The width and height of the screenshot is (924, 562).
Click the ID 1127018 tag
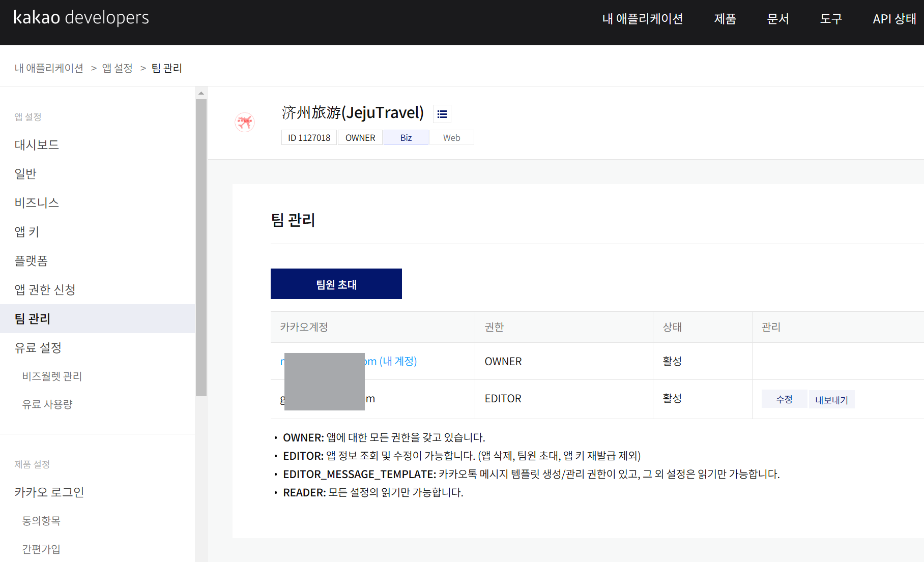click(x=309, y=138)
